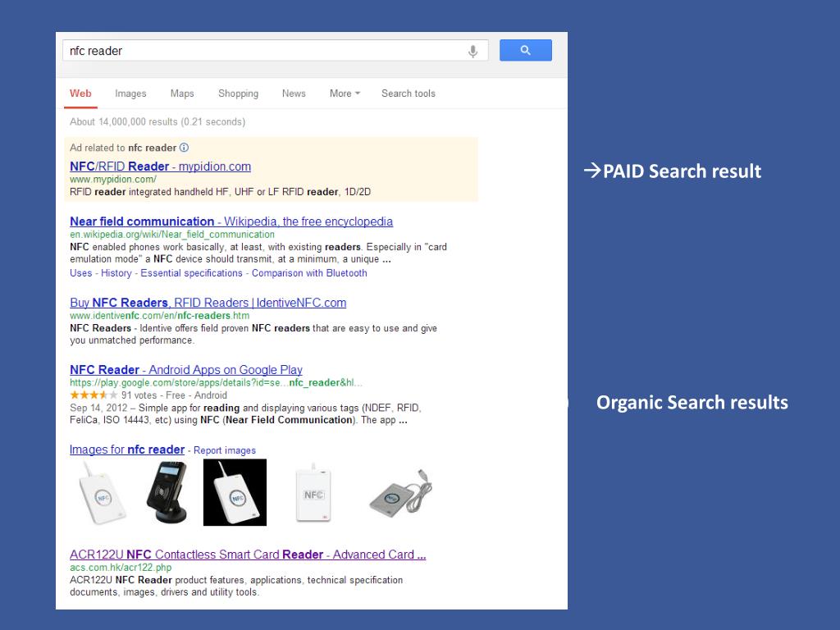The image size is (840, 630).
Task: Click the star rating of NFC Reader app
Action: (x=94, y=395)
